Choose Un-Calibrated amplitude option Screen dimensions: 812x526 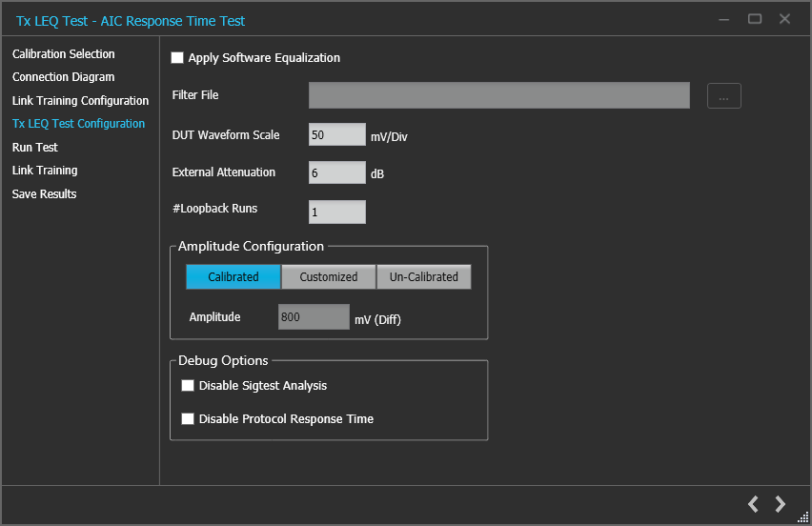pyautogui.click(x=424, y=277)
